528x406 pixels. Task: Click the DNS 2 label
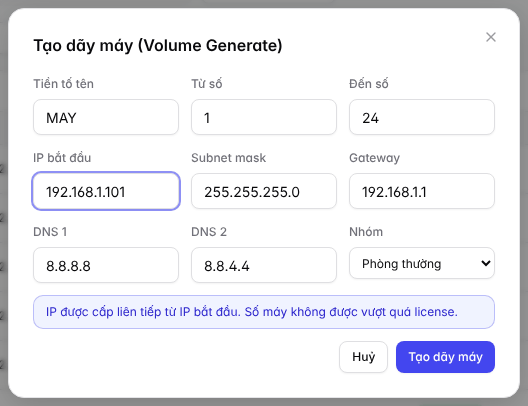coord(209,232)
